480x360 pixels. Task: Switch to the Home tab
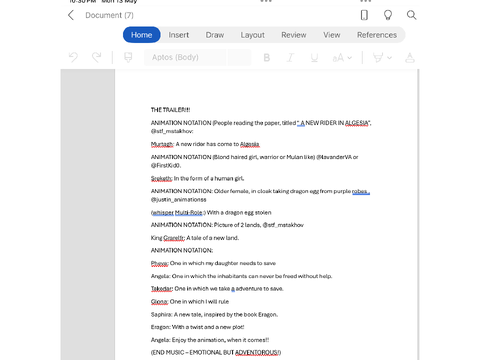[x=141, y=35]
